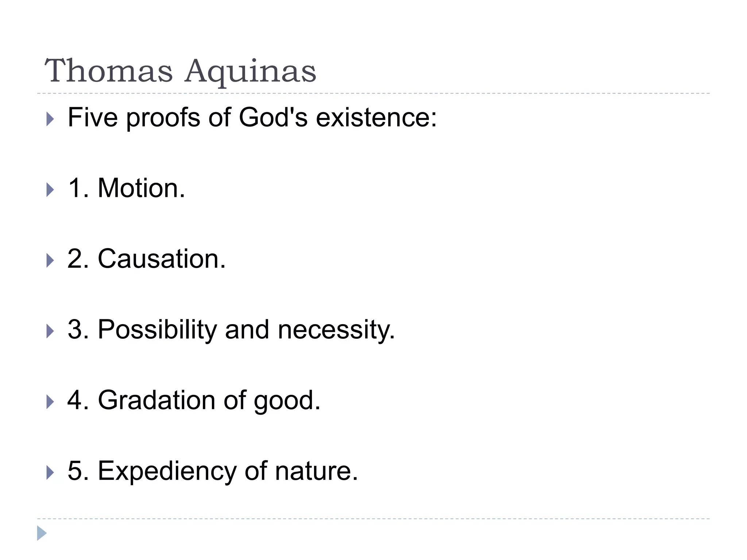Click the dashed line under the title
Viewport: 747px width, 560px height.
(373, 94)
